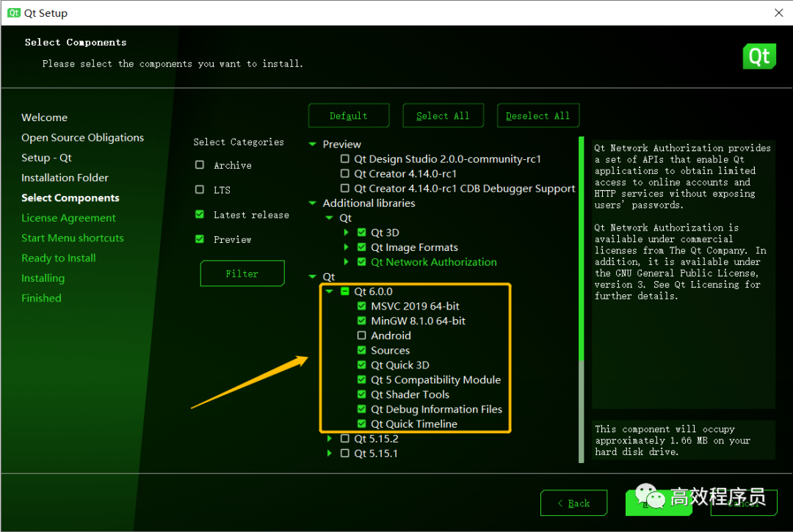
Task: Uncheck the Qt 3D library
Action: point(361,233)
